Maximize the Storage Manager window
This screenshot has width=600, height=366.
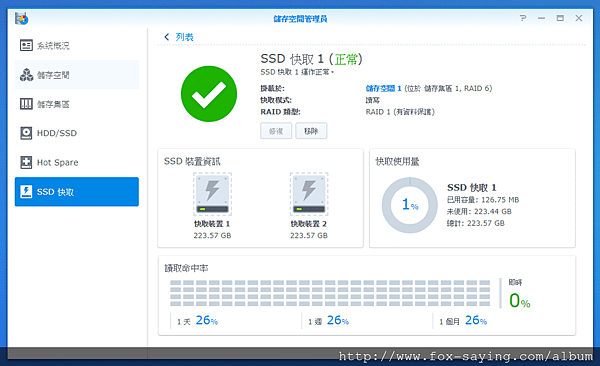pyautogui.click(x=560, y=18)
